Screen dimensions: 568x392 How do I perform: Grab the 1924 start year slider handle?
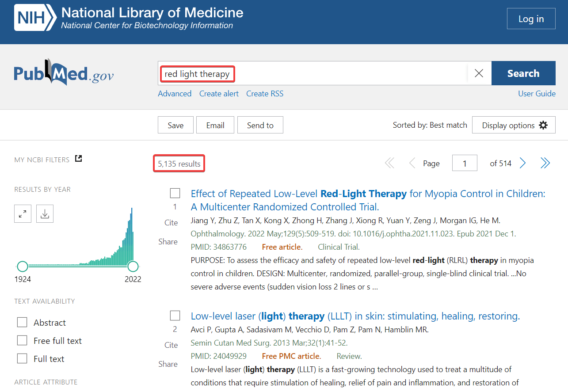(x=22, y=266)
